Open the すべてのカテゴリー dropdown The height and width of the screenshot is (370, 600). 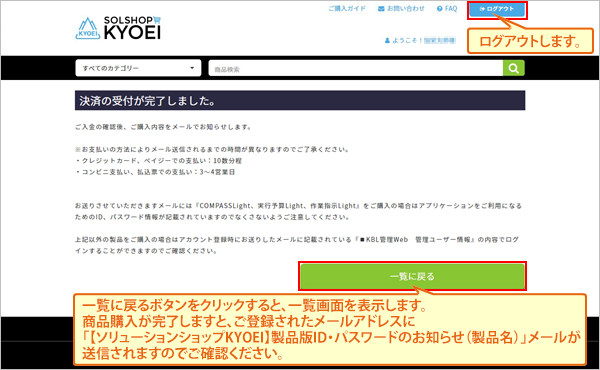(x=138, y=68)
